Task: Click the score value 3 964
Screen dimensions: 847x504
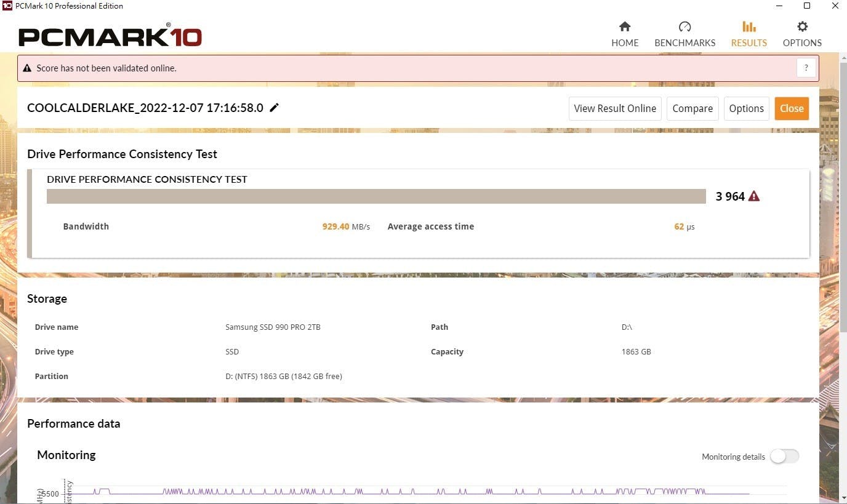Action: (x=730, y=196)
